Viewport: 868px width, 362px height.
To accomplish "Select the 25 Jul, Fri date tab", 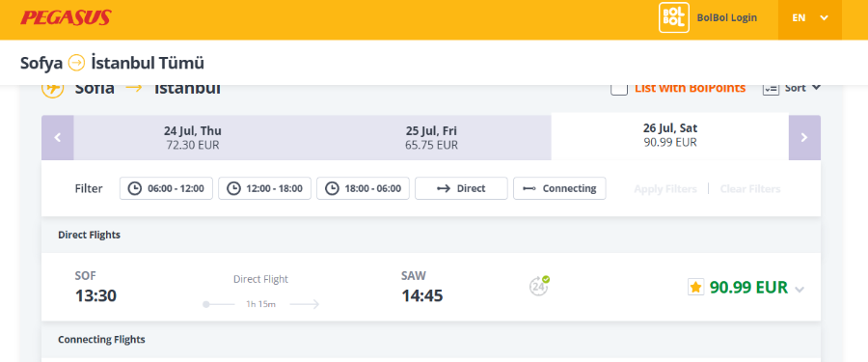I will click(431, 137).
